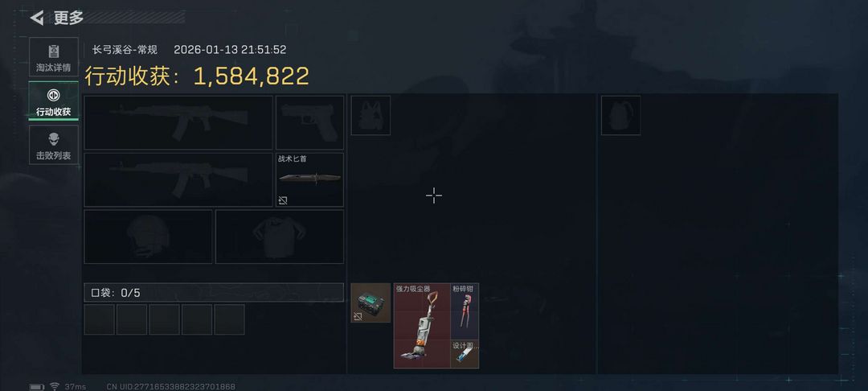Screen dimensions: 868x391
Task: Click the empty primary weapon slot
Action: tap(178, 122)
